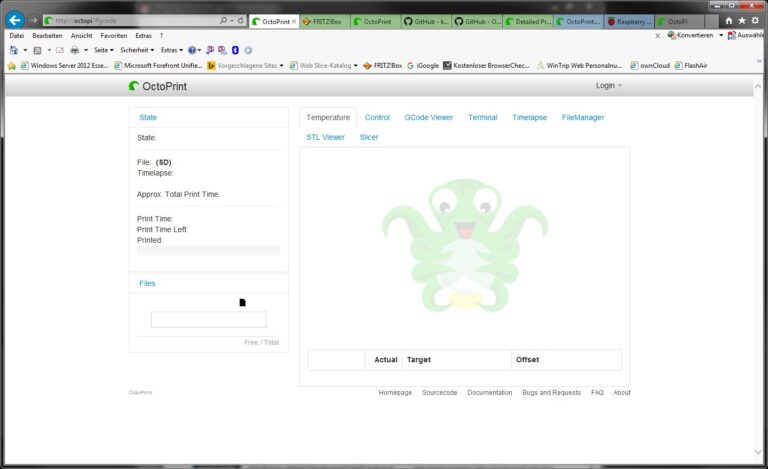The width and height of the screenshot is (768, 469).
Task: Click the browser forward arrow
Action: click(33, 21)
